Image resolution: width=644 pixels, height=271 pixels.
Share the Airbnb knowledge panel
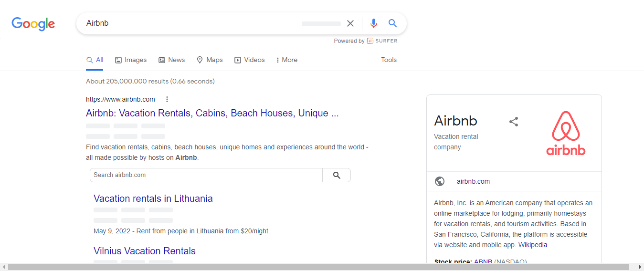514,122
